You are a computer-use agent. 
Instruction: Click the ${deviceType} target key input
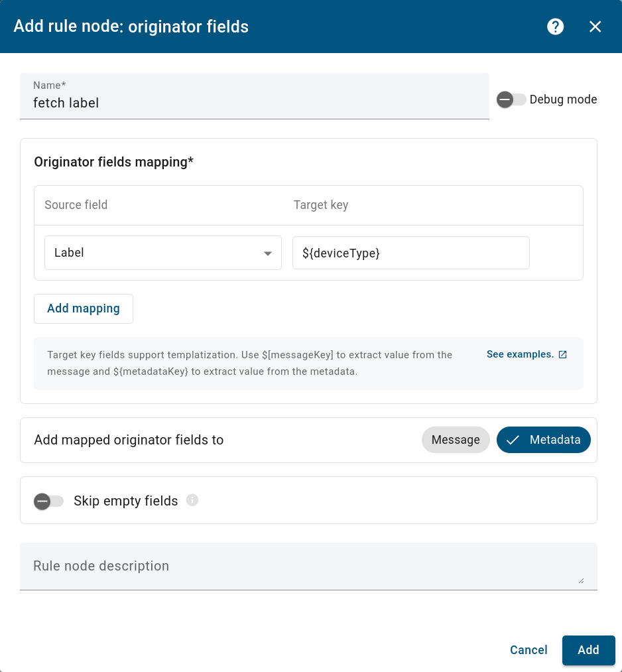[411, 253]
